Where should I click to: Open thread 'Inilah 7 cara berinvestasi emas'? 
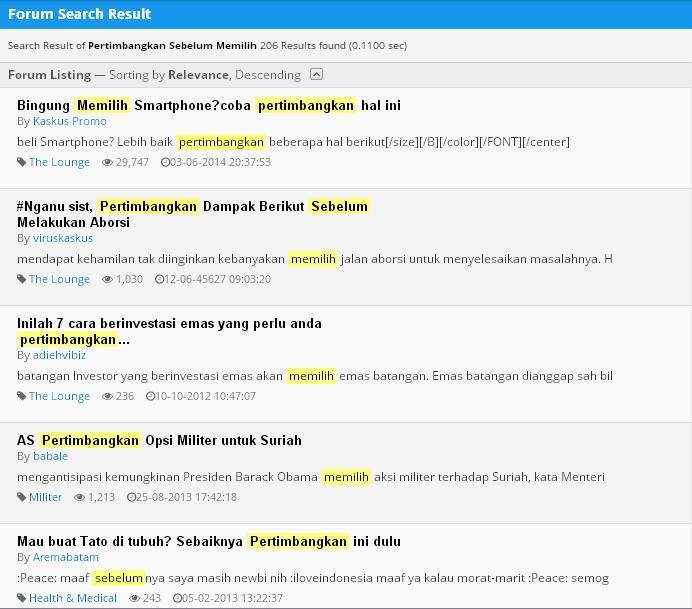[169, 331]
